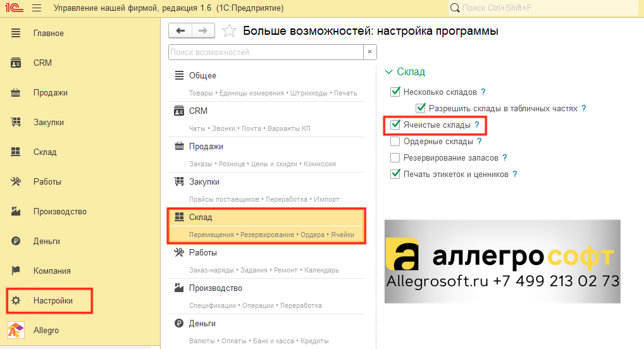This screenshot has width=644, height=349.
Task: Click 'Прайсы поставщиков • Переработка • Импорт' subtitle
Action: 264,199
